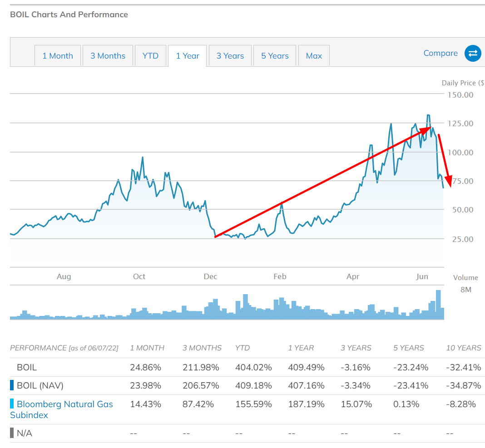Click the 50.00 price axis label
Image resolution: width=485 pixels, height=448 pixels.
[x=462, y=210]
